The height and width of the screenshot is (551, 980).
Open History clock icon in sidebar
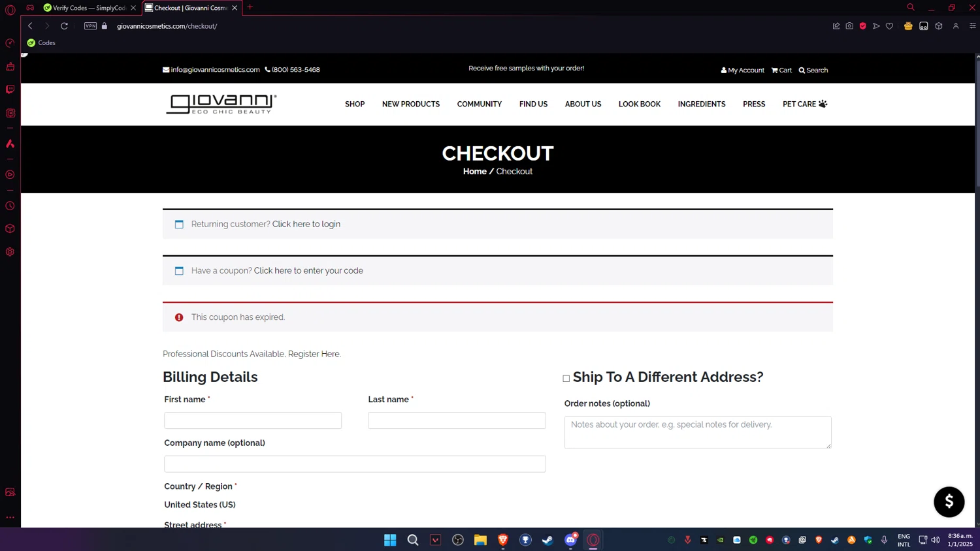coord(10,206)
